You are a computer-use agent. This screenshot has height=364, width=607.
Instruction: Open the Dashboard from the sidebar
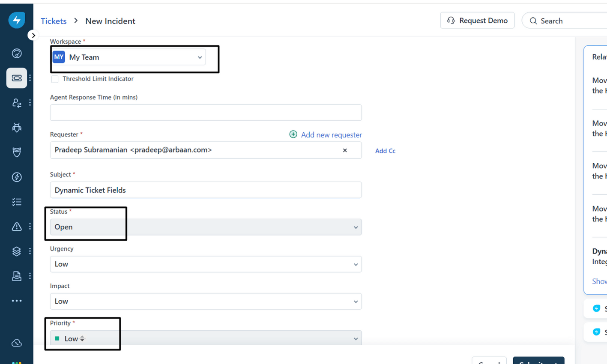pyautogui.click(x=16, y=53)
